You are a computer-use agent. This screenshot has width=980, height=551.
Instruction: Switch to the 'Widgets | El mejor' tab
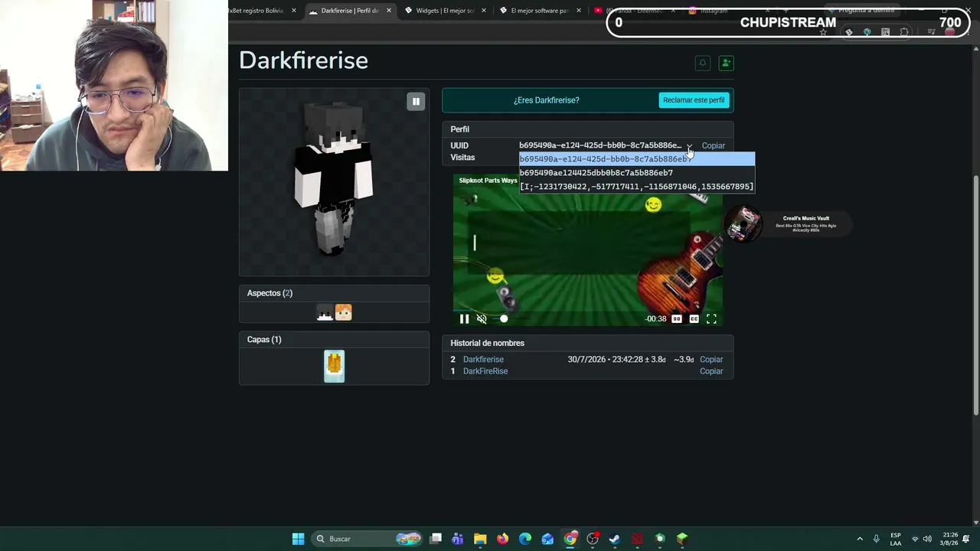click(x=445, y=11)
